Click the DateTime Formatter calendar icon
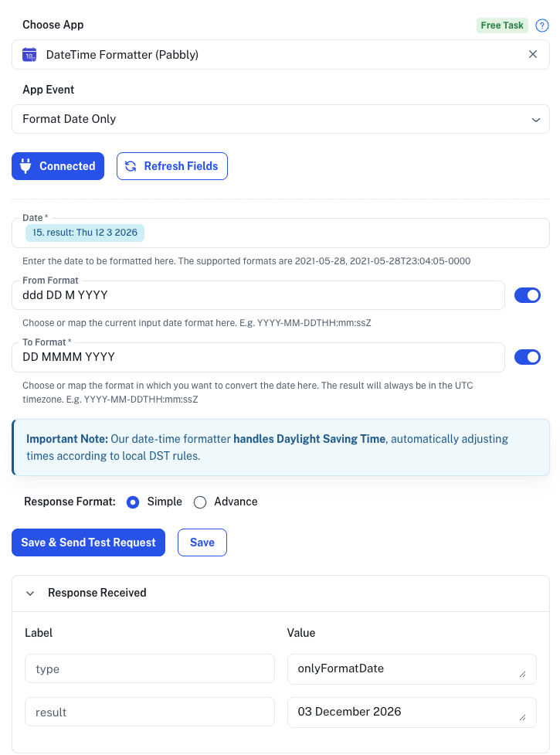This screenshot has height=755, width=560. click(29, 55)
